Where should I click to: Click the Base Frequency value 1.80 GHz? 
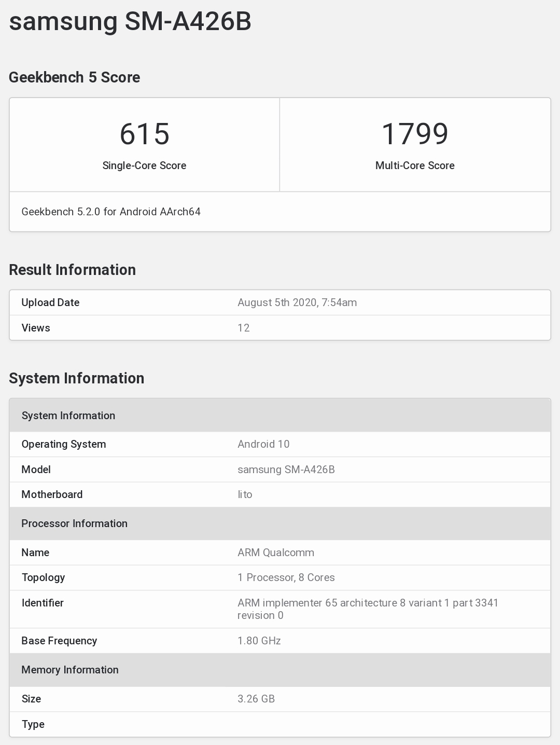click(259, 641)
